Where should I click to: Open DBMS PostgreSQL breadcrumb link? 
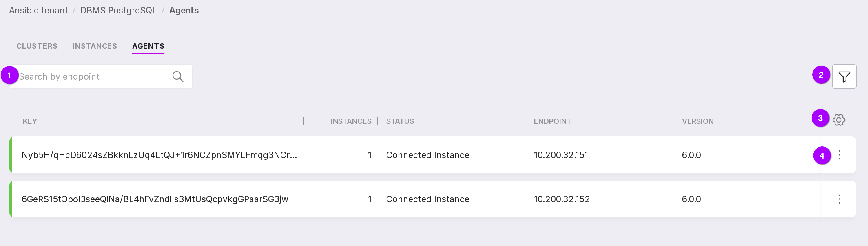(x=118, y=10)
